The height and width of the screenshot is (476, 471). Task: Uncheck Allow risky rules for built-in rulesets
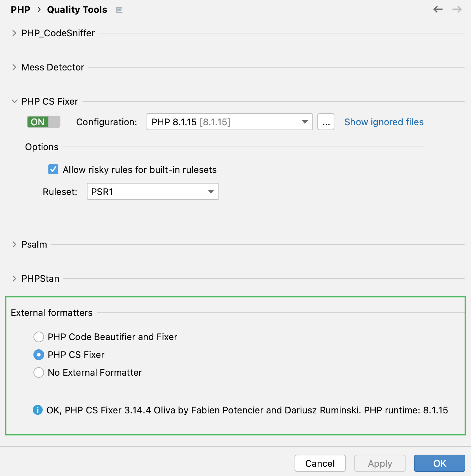tap(53, 169)
